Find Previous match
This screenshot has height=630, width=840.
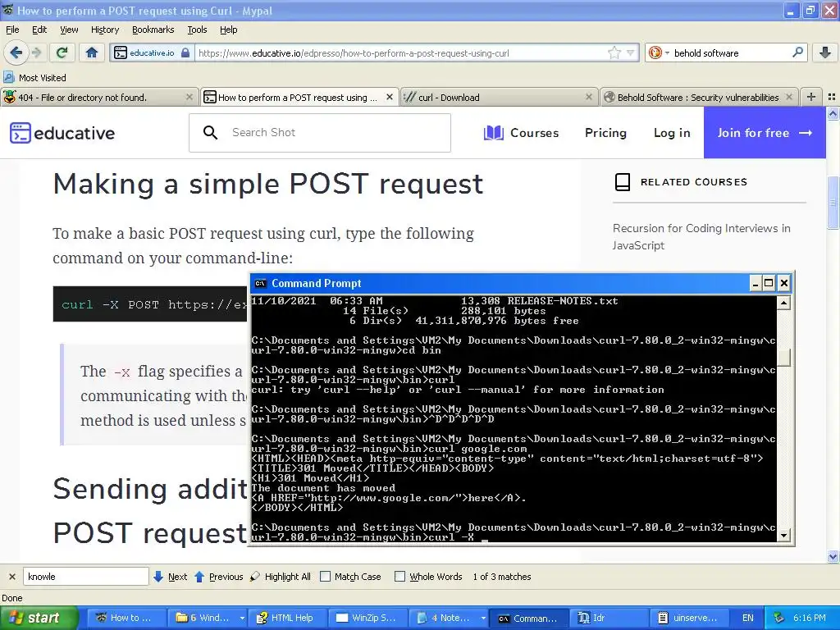pyautogui.click(x=218, y=577)
